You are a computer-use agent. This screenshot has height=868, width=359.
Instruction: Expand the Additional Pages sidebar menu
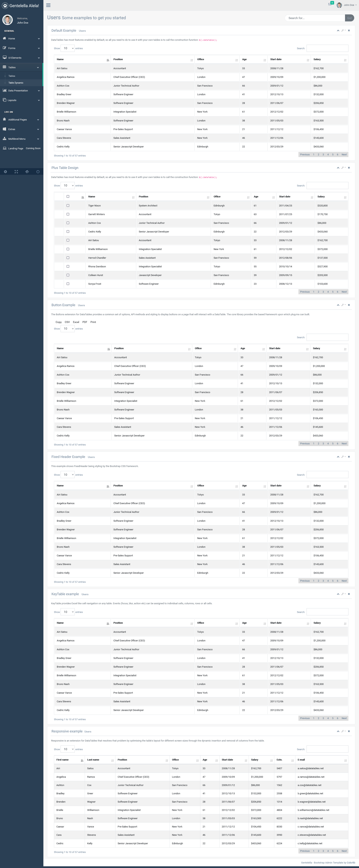(x=22, y=120)
